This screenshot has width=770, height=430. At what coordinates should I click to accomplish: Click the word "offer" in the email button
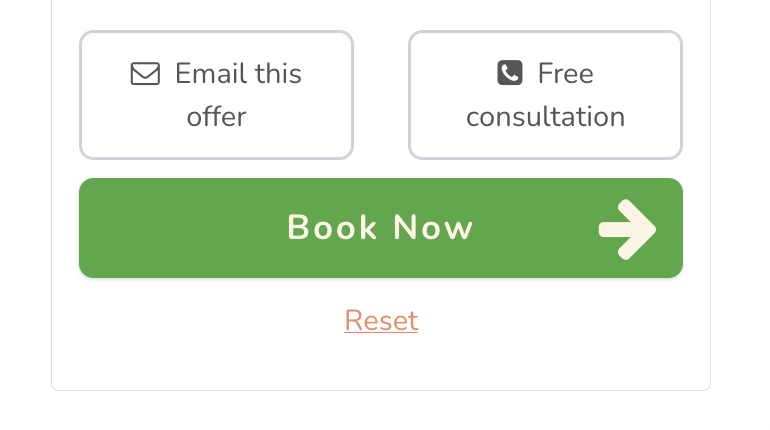tap(217, 116)
